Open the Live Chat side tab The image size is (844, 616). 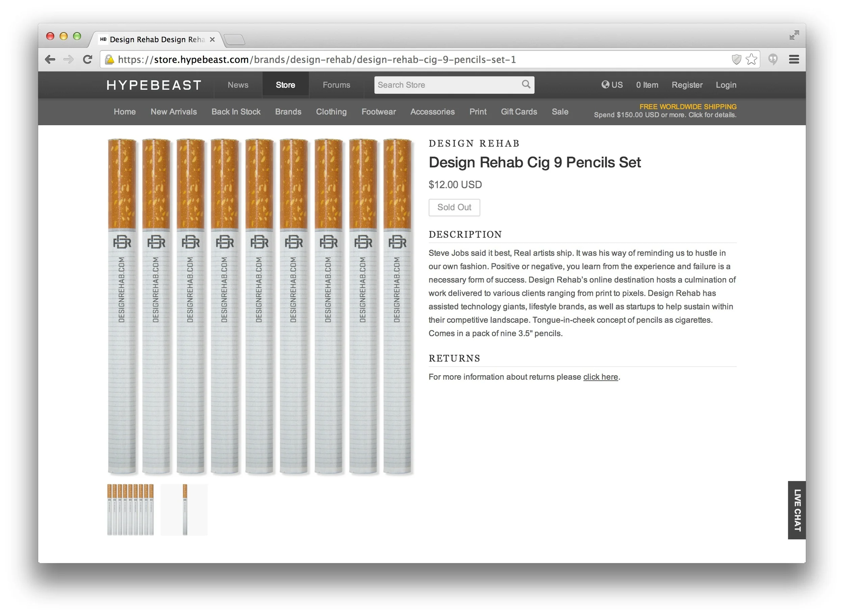click(797, 510)
